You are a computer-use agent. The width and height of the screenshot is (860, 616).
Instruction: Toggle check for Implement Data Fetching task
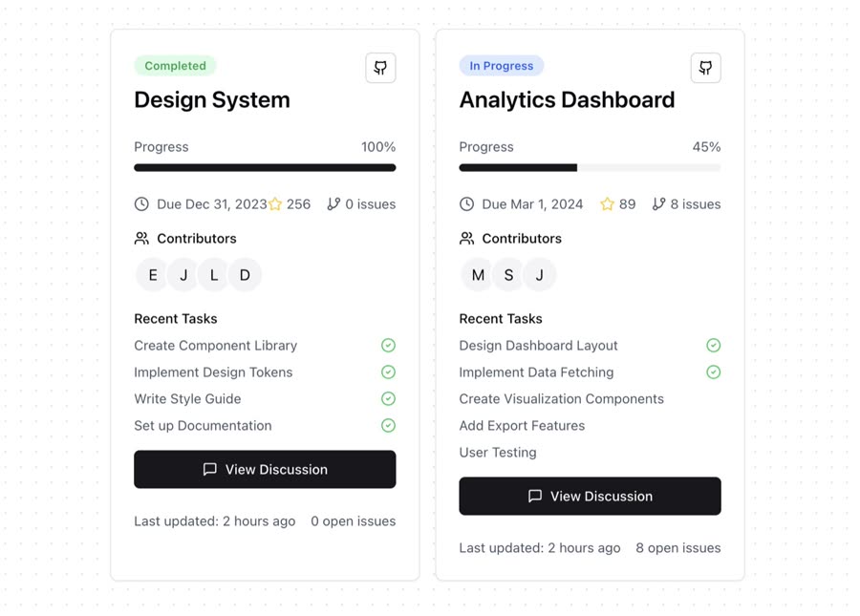point(714,372)
